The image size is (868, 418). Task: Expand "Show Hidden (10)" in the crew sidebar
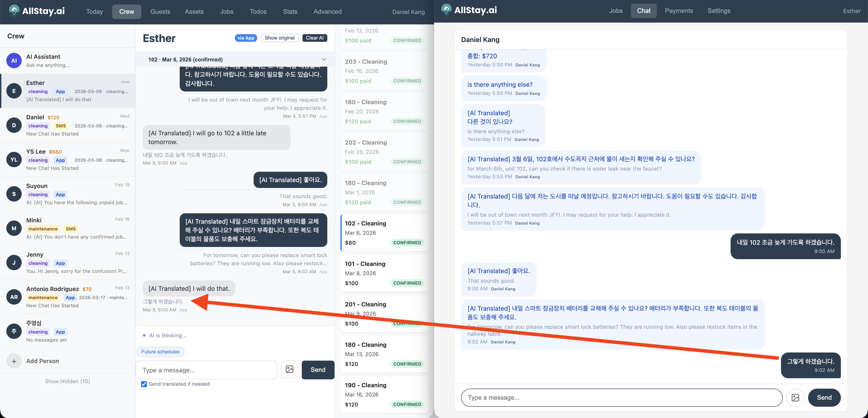tap(67, 381)
